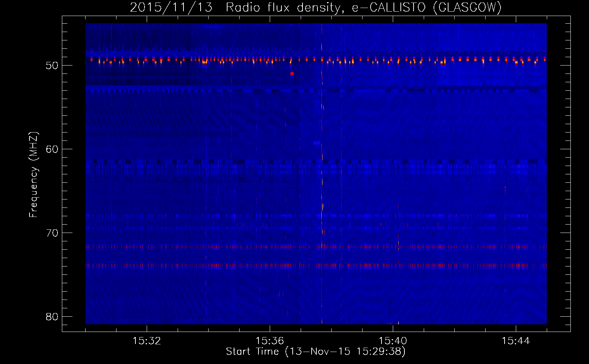
Task: Click the 15:36 time tick label
Action: point(270,341)
